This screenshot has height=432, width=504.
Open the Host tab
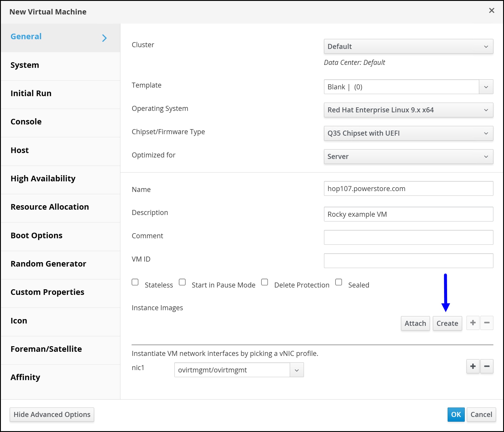60,152
